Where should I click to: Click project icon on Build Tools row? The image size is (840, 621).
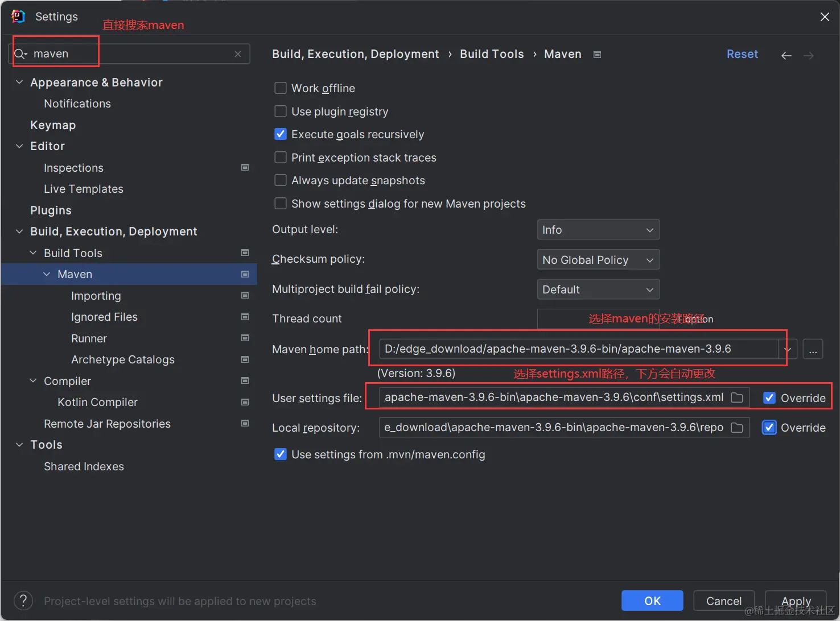tap(245, 252)
